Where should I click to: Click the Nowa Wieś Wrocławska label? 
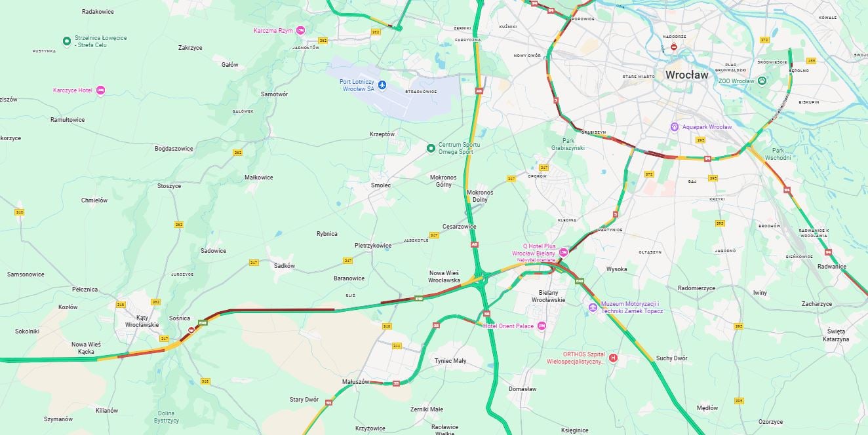pyautogui.click(x=444, y=276)
